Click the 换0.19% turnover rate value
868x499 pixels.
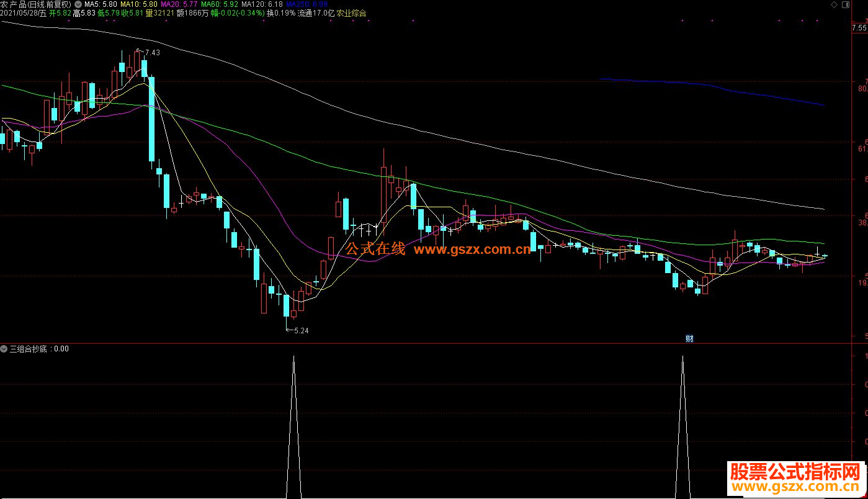coord(281,12)
